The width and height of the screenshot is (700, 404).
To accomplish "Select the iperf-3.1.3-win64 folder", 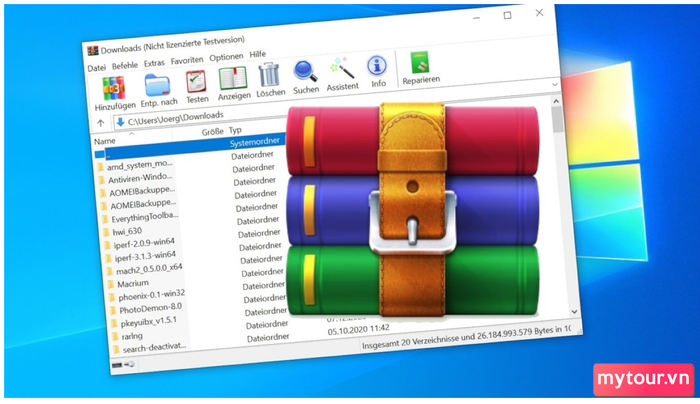I will 146,257.
